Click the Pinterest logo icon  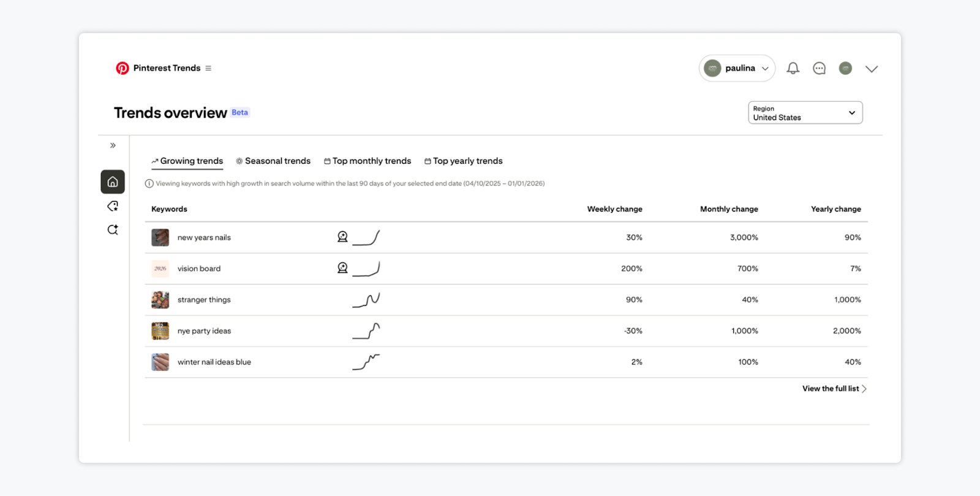click(123, 68)
